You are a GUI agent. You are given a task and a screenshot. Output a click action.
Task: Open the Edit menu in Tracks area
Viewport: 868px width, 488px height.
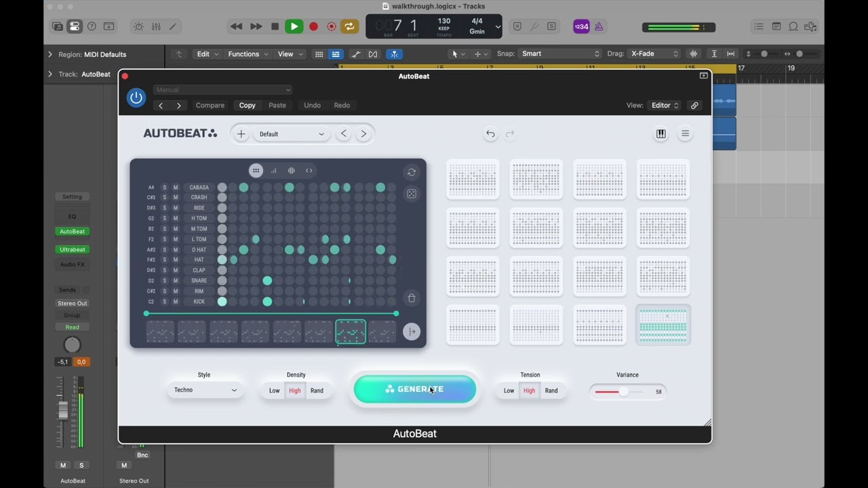click(207, 54)
